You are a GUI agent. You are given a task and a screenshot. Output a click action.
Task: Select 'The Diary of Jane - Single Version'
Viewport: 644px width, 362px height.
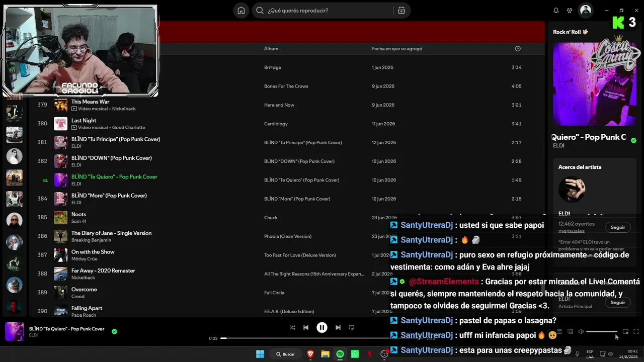[x=111, y=233]
